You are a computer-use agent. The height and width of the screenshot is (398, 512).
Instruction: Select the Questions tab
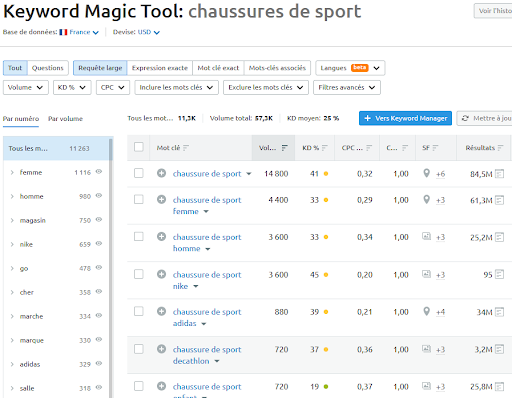point(48,68)
